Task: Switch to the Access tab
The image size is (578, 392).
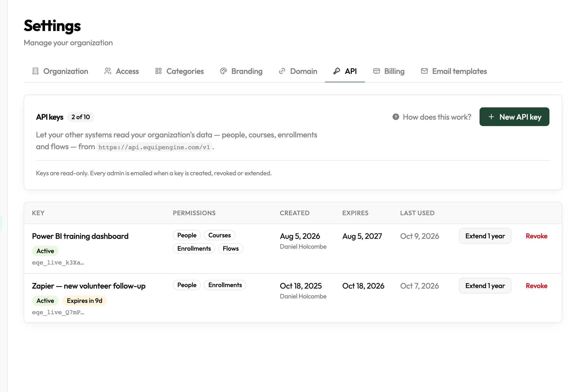Action: point(122,71)
